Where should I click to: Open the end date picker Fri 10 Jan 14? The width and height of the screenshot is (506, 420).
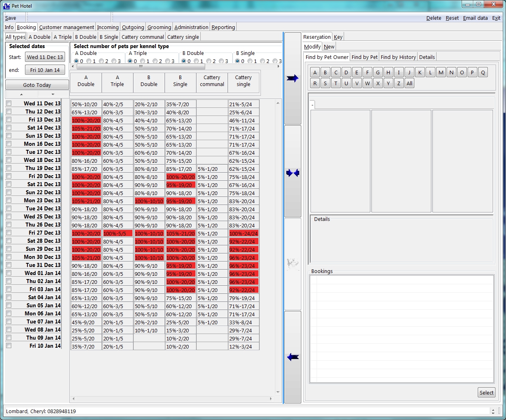pos(45,70)
